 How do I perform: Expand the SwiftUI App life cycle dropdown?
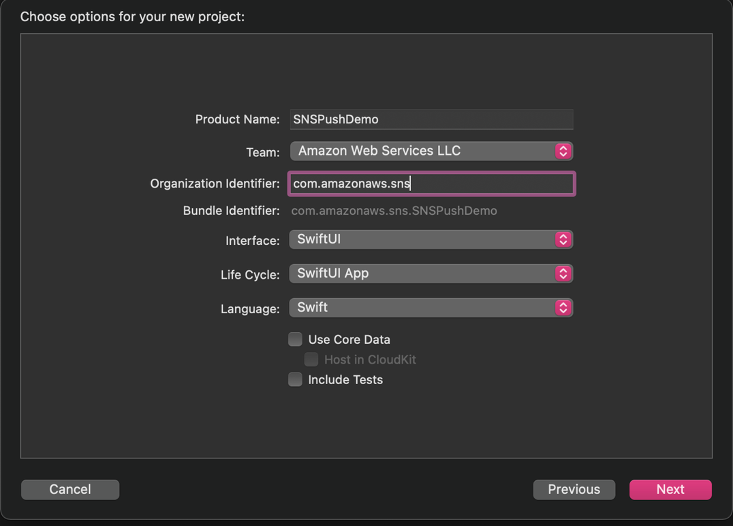tap(430, 273)
